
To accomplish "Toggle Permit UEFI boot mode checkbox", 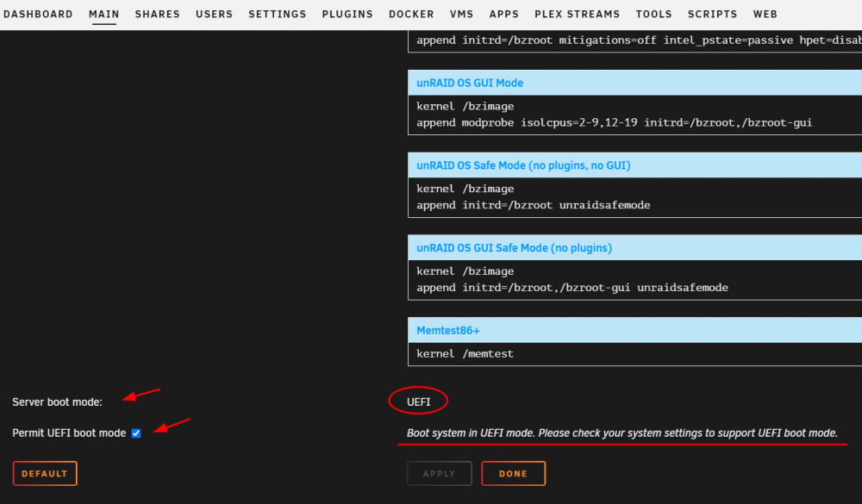I will (136, 433).
